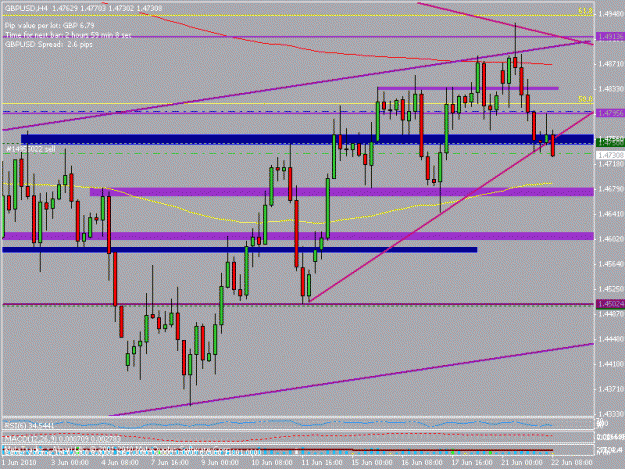Click the 'Time for next bar' countdown label

click(x=68, y=35)
